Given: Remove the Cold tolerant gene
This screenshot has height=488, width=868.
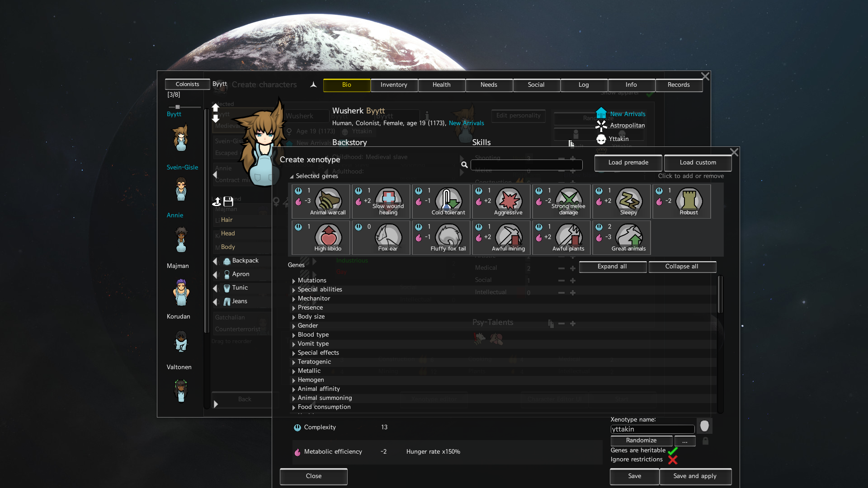Looking at the screenshot, I should (x=441, y=202).
